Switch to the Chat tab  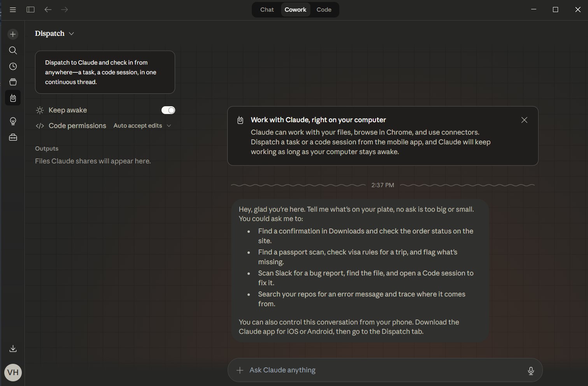pos(267,10)
